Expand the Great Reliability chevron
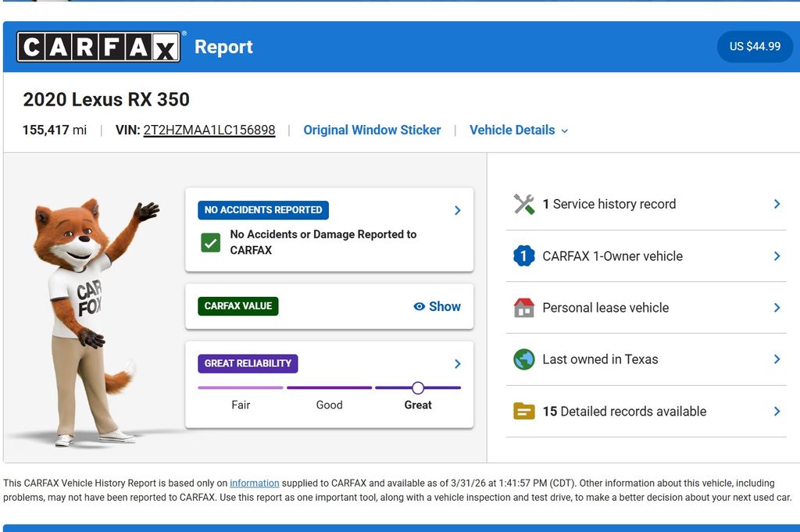This screenshot has width=800, height=532. pos(457,363)
